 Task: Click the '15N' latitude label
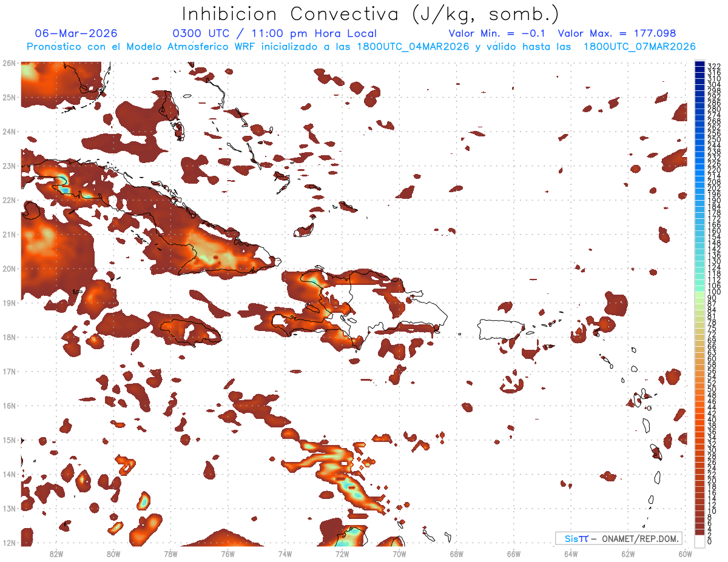(9, 440)
